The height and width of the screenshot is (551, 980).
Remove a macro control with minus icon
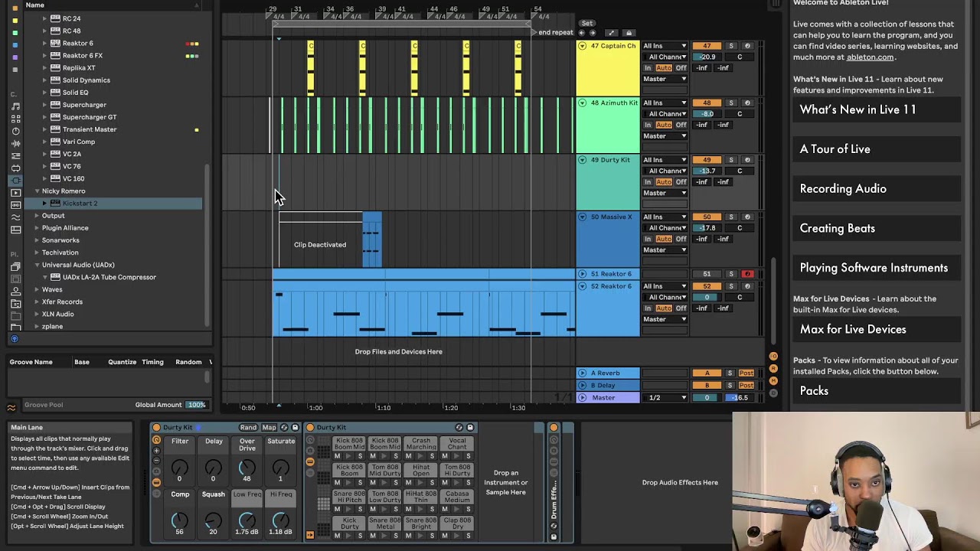pos(156,461)
